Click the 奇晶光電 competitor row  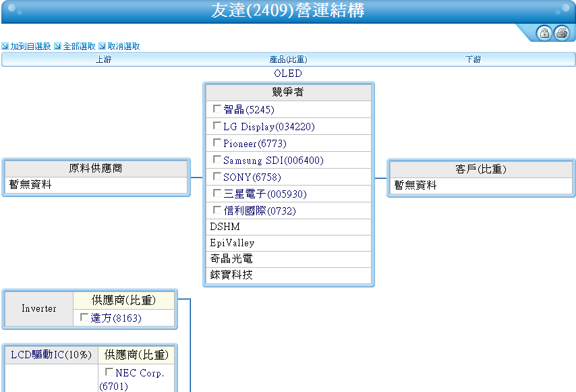(289, 259)
